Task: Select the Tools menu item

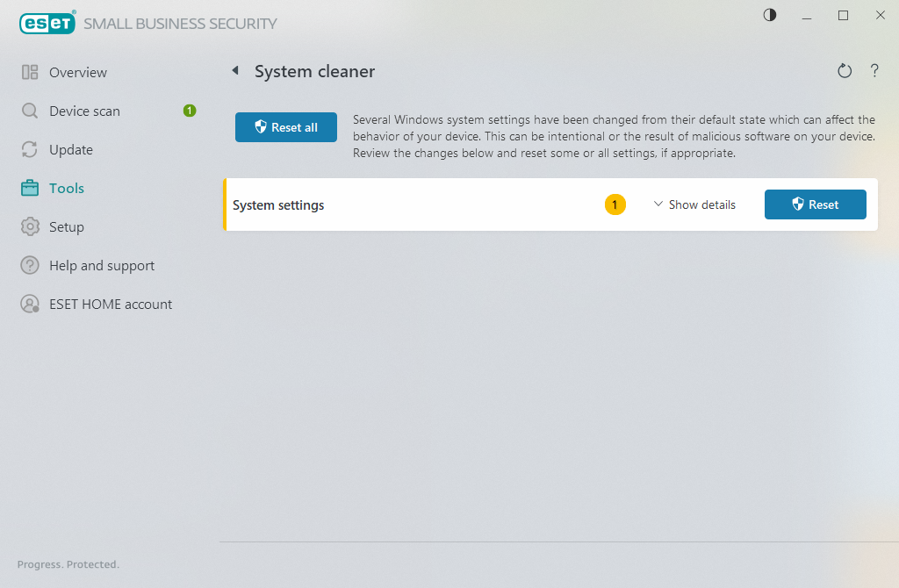Action: (x=67, y=188)
